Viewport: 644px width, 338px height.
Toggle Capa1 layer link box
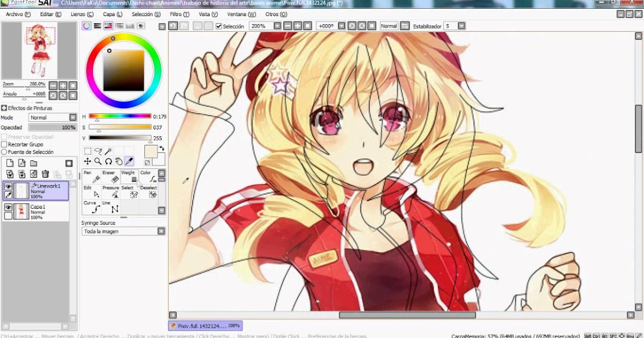(8, 216)
